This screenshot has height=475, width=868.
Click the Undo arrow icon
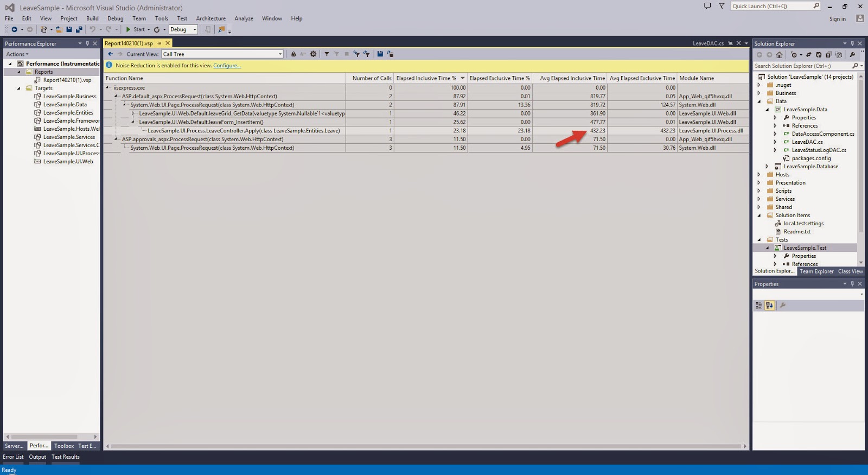tap(92, 29)
